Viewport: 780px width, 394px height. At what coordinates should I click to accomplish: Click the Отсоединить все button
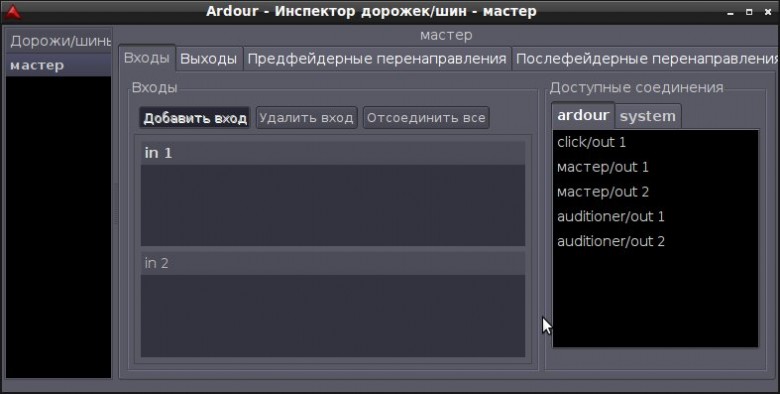[x=426, y=118]
